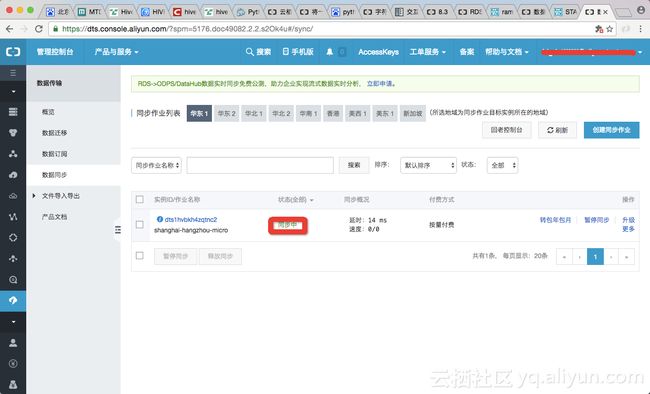
Task: Open the three-node cluster icon in the sidebar
Action: pyautogui.click(x=13, y=154)
